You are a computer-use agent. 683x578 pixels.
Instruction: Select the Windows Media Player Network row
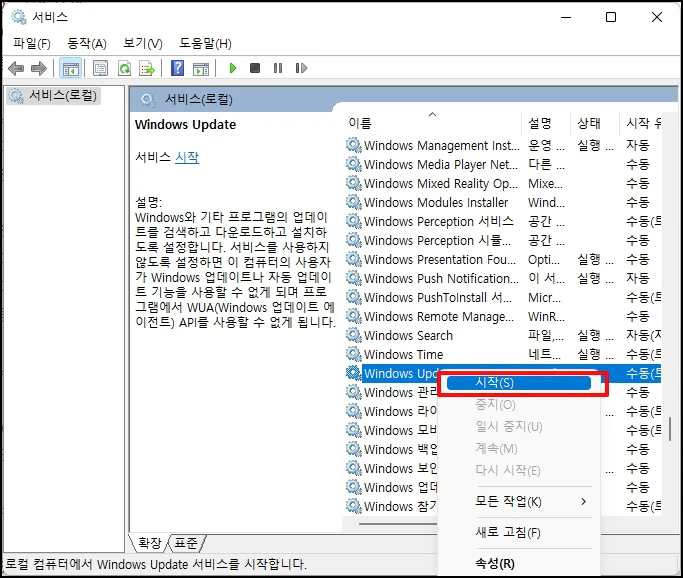coord(503,164)
